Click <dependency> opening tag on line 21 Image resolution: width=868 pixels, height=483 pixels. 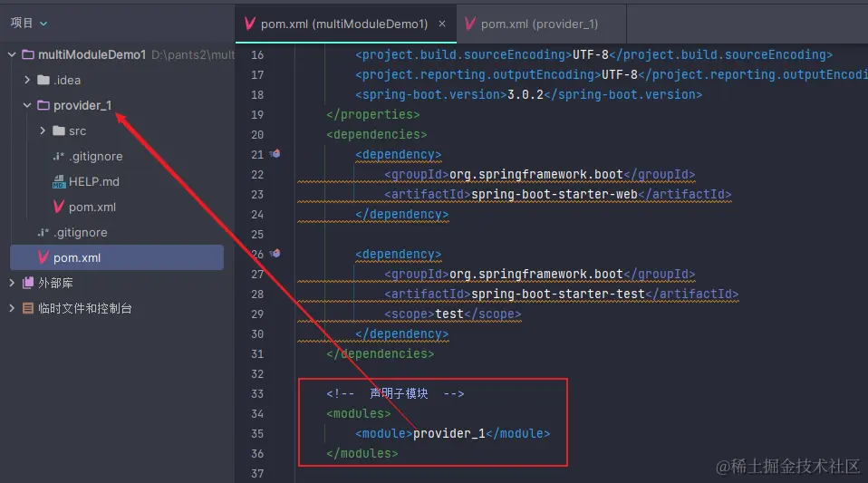[399, 155]
